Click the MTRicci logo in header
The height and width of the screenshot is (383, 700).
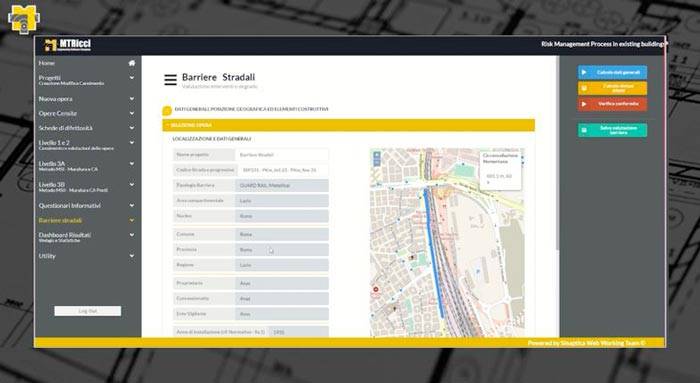[68, 45]
